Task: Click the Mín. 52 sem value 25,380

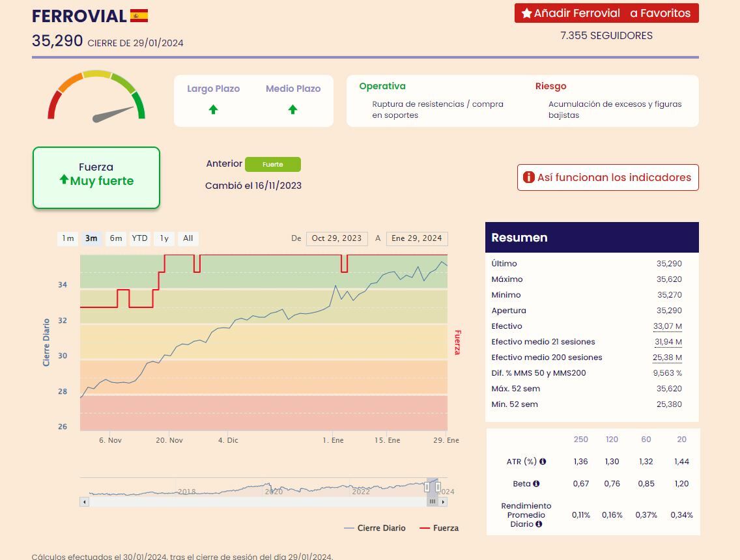Action: pos(669,404)
